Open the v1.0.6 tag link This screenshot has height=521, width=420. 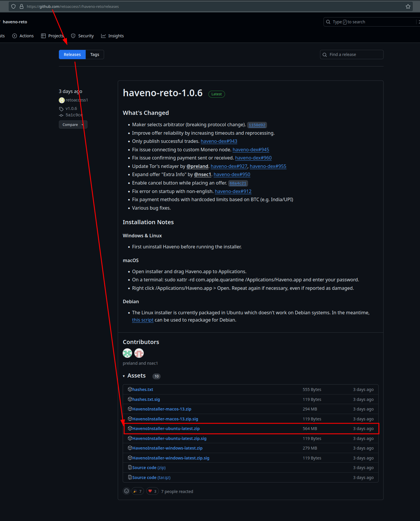[71, 108]
